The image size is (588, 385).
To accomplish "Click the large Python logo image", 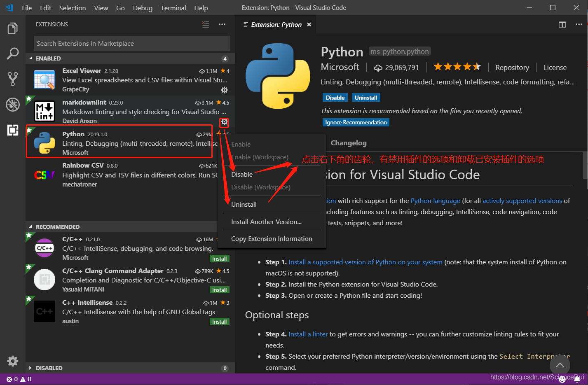I will 278,76.
